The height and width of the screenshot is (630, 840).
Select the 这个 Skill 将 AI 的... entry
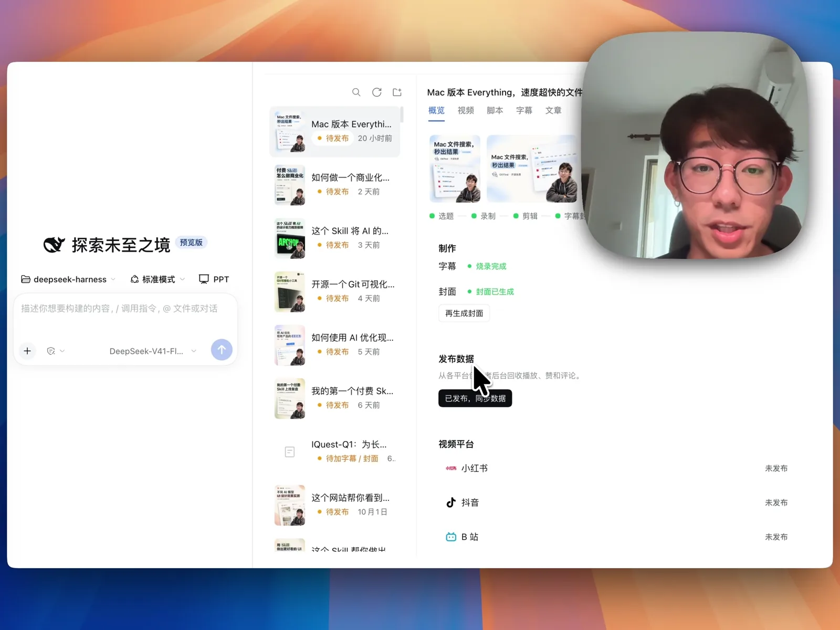pyautogui.click(x=335, y=238)
